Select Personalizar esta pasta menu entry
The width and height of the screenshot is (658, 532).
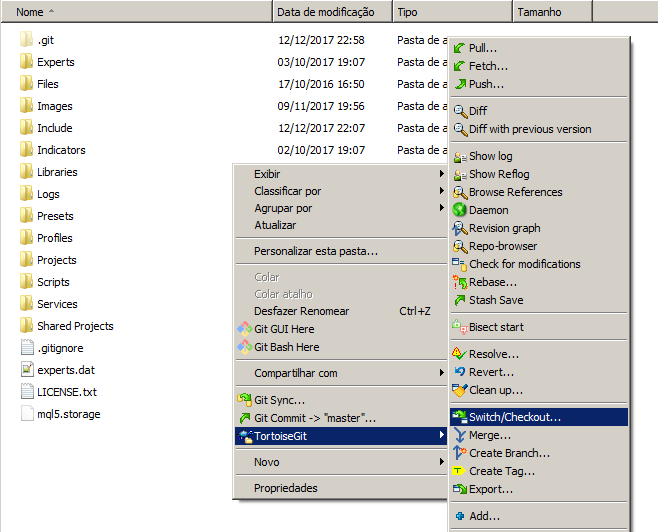pyautogui.click(x=341, y=251)
